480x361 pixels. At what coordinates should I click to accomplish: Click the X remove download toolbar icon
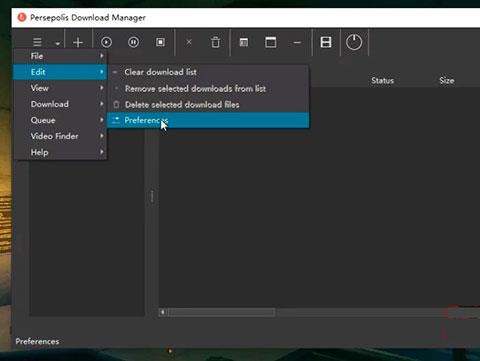pos(189,42)
